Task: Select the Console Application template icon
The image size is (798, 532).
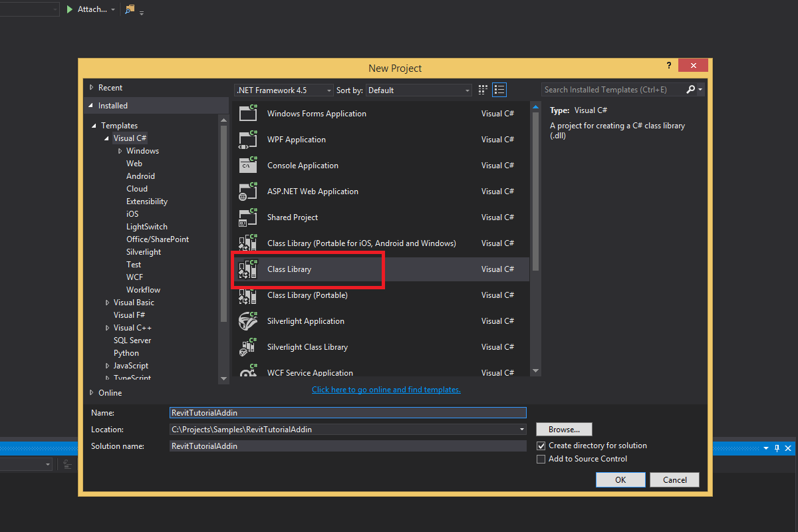Action: point(248,165)
